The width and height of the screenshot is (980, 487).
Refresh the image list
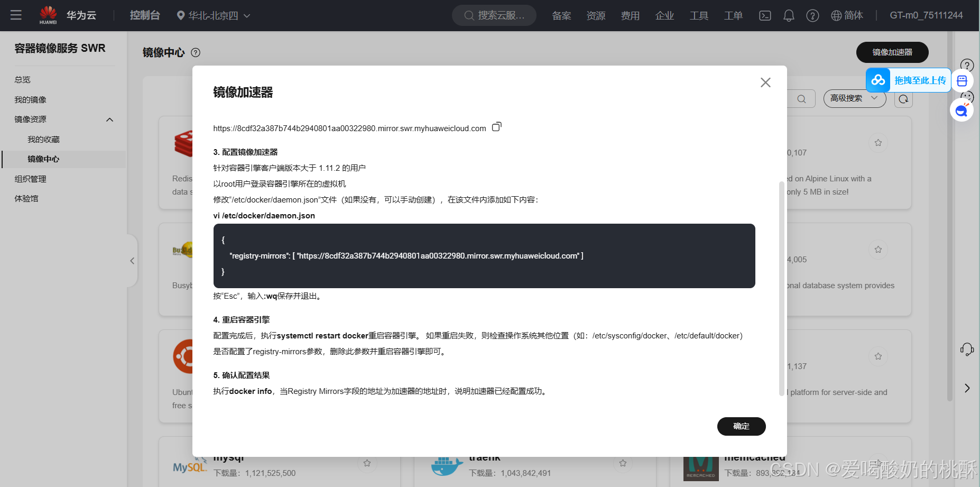(903, 99)
